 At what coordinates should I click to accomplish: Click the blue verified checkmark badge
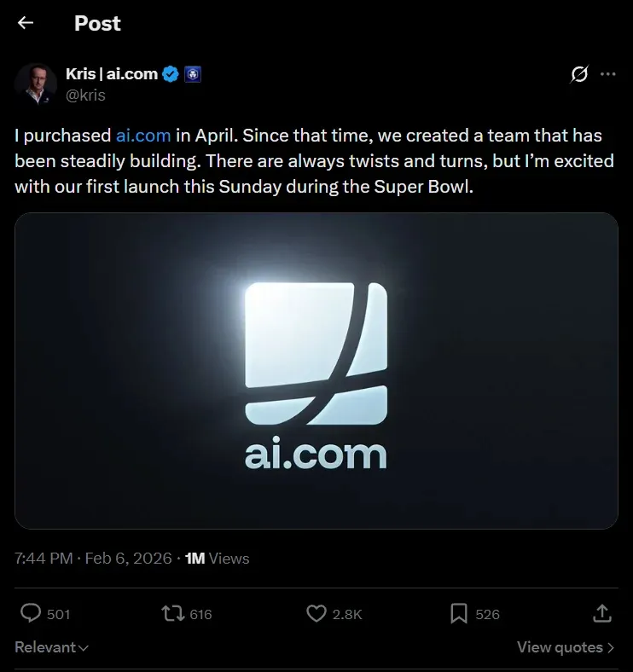pyautogui.click(x=171, y=74)
